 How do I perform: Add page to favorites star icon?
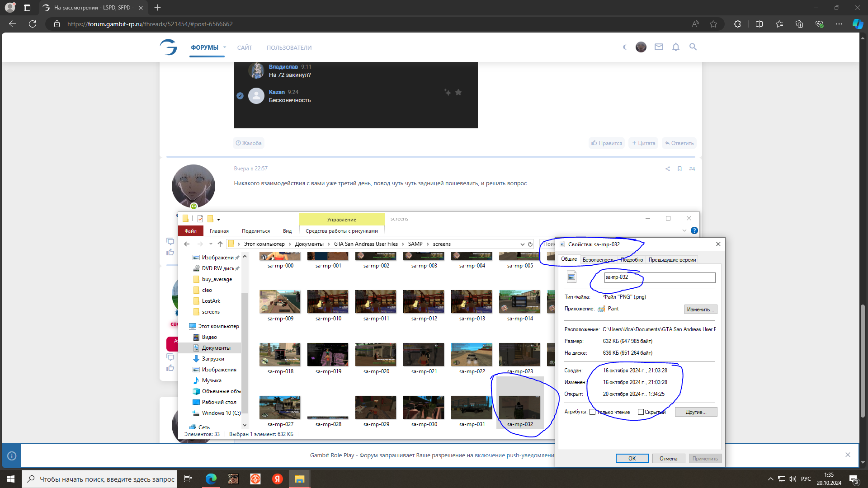click(713, 24)
